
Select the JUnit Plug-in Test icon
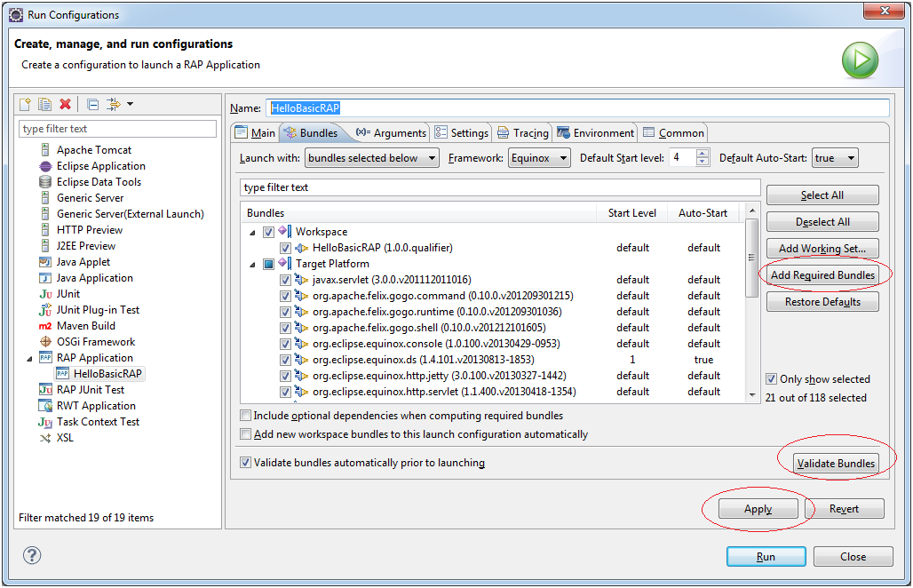coord(45,310)
